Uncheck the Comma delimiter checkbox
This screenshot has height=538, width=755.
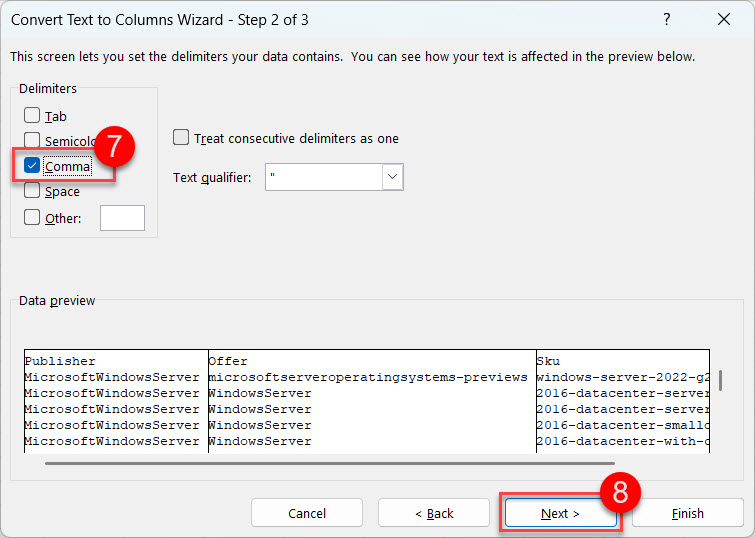point(33,166)
